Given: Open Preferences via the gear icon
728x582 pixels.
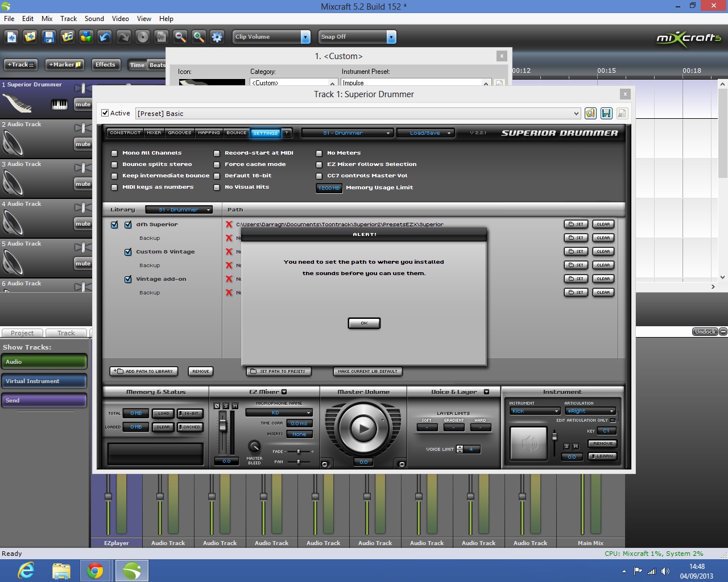Looking at the screenshot, I should point(217,37).
